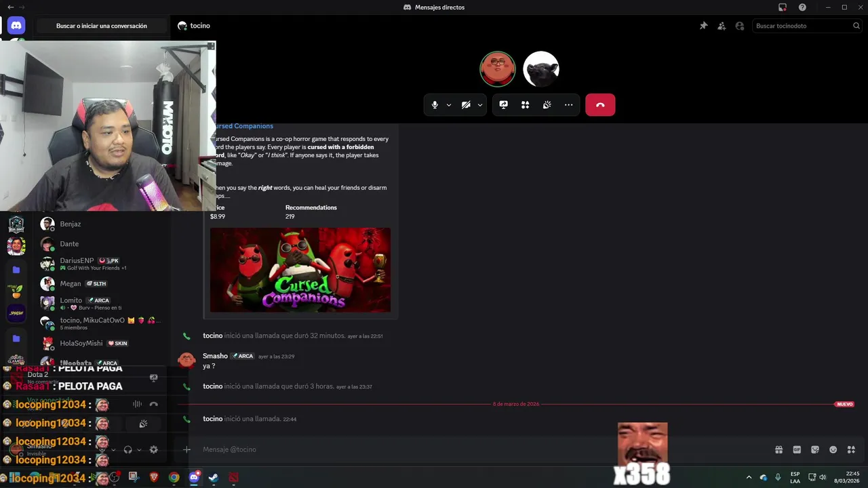Open soundboard button in voice panel
868x488 pixels.
(x=143, y=424)
